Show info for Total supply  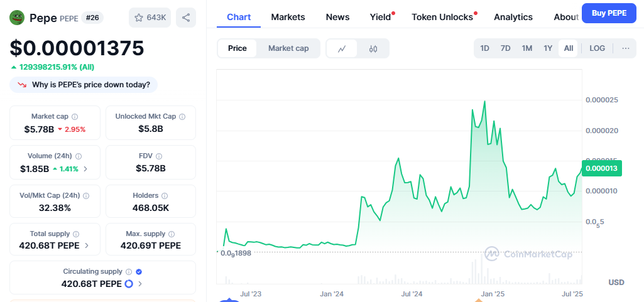(x=76, y=234)
